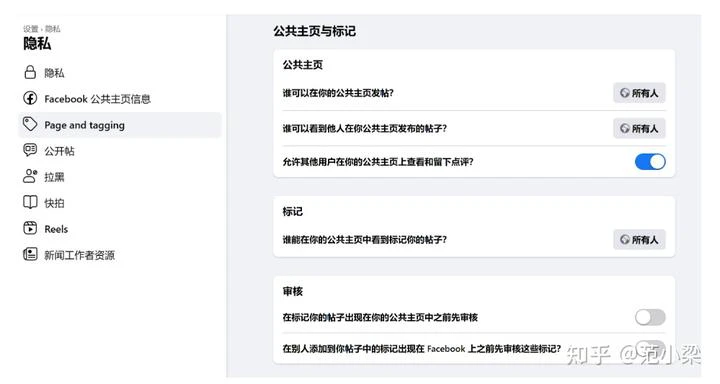
Task: Open 所有人 audience selector for 谁可以在你的公共主页发帖
Action: pos(639,93)
